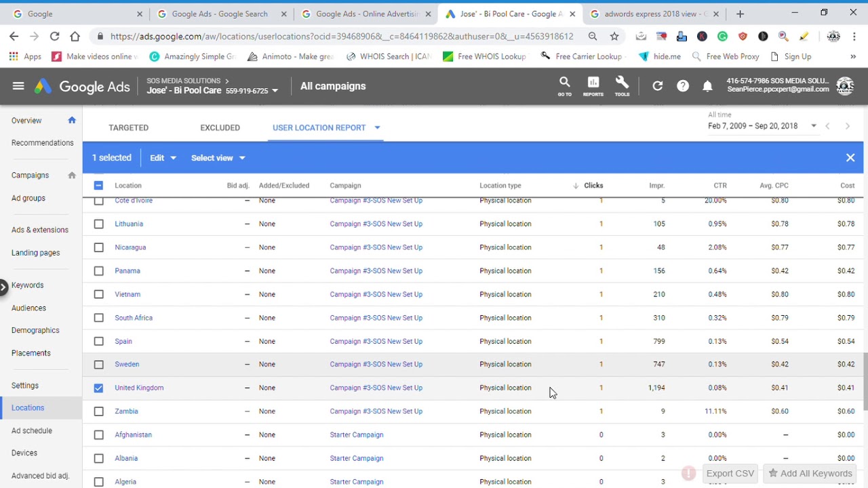Screen dimensions: 868x488
Task: Click the Export CSV button
Action: [730, 474]
